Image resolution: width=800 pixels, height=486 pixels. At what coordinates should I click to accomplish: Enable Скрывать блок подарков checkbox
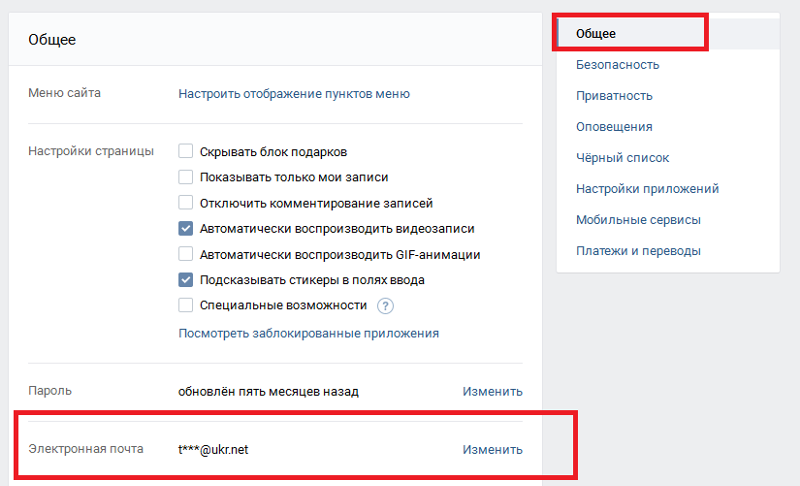tap(186, 151)
